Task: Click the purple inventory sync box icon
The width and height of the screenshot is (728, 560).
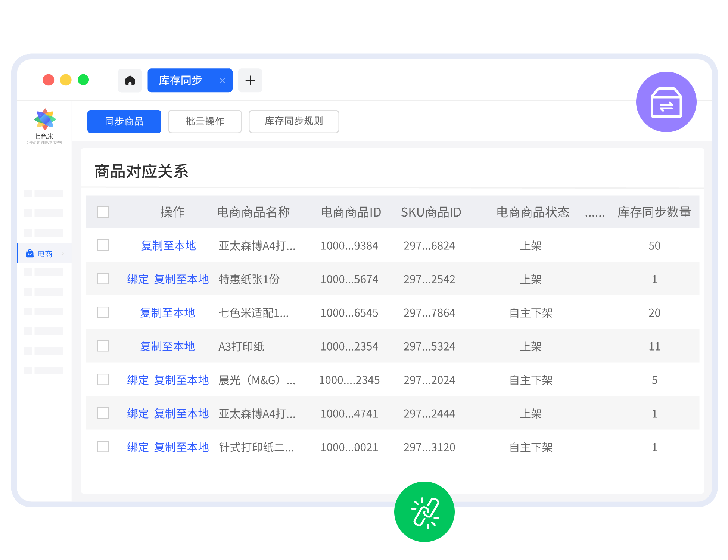Action: pos(666,102)
